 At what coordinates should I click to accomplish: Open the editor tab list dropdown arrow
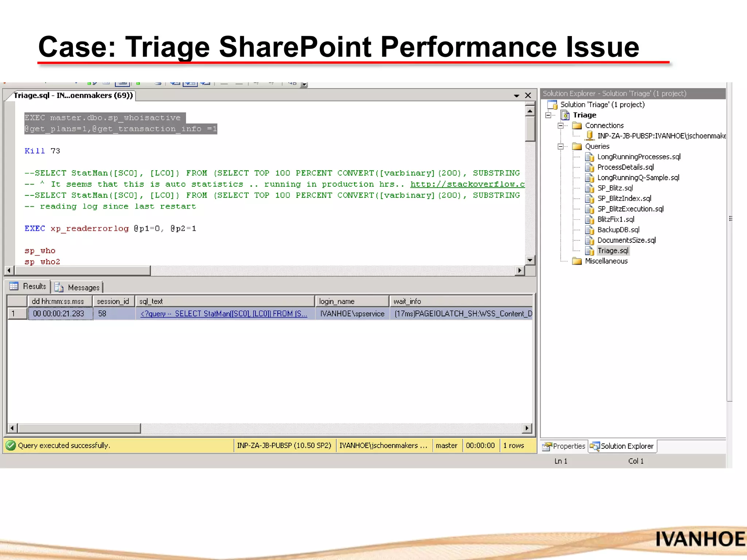coord(516,96)
